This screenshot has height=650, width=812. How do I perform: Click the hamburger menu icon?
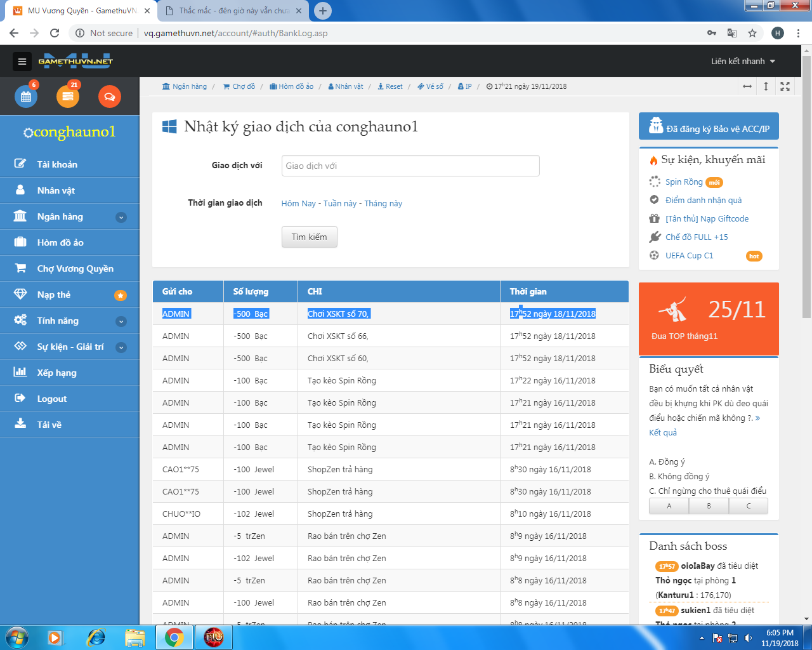(22, 62)
